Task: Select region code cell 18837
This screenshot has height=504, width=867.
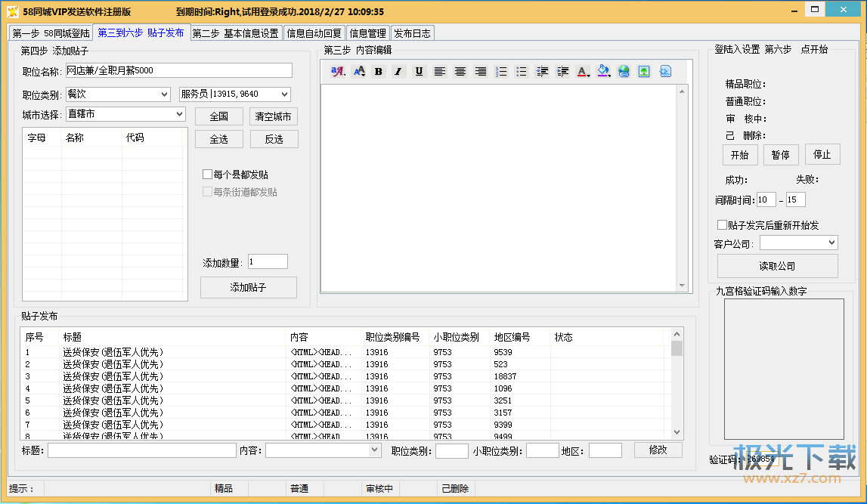Action: [x=506, y=376]
